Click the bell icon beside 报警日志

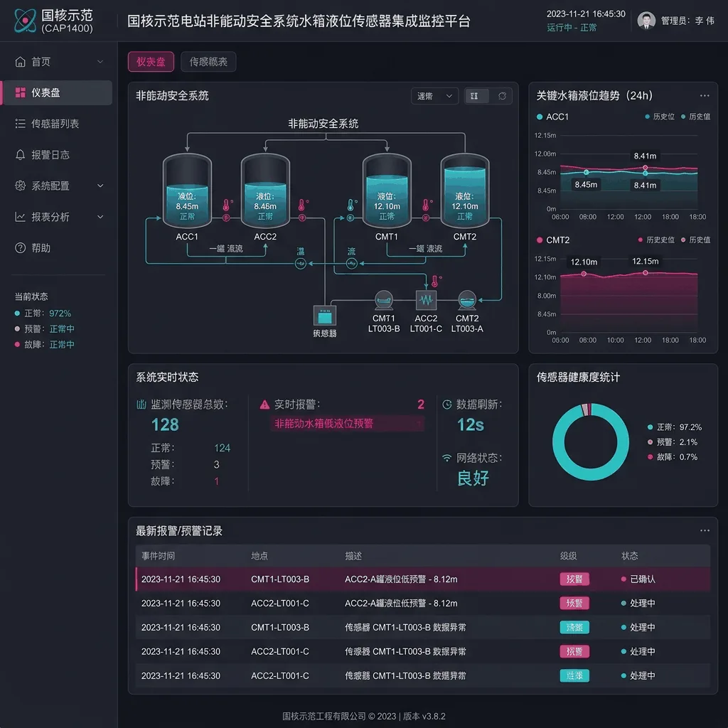(20, 154)
